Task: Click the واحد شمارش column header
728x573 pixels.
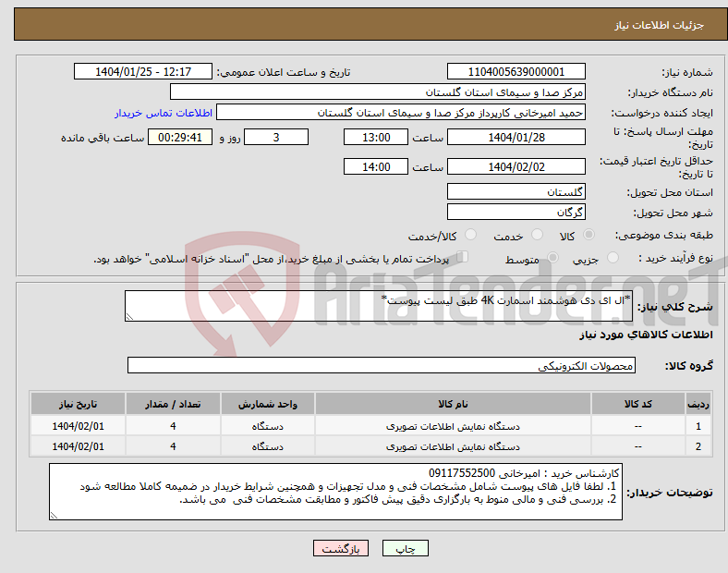Action: point(267,404)
